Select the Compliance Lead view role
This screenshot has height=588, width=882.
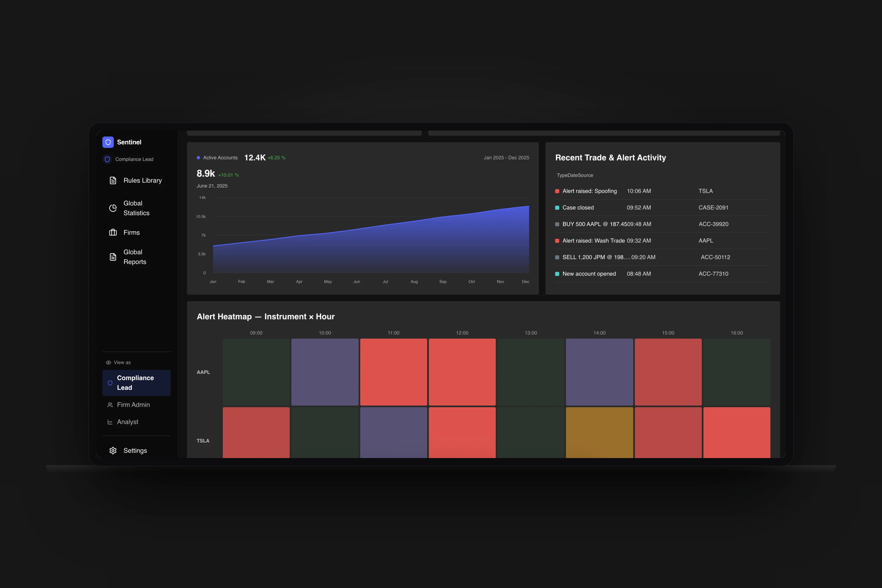pyautogui.click(x=136, y=383)
